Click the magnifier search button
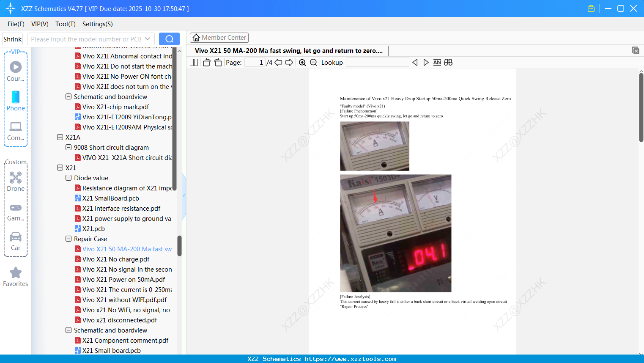This screenshot has width=644, height=363. click(169, 39)
